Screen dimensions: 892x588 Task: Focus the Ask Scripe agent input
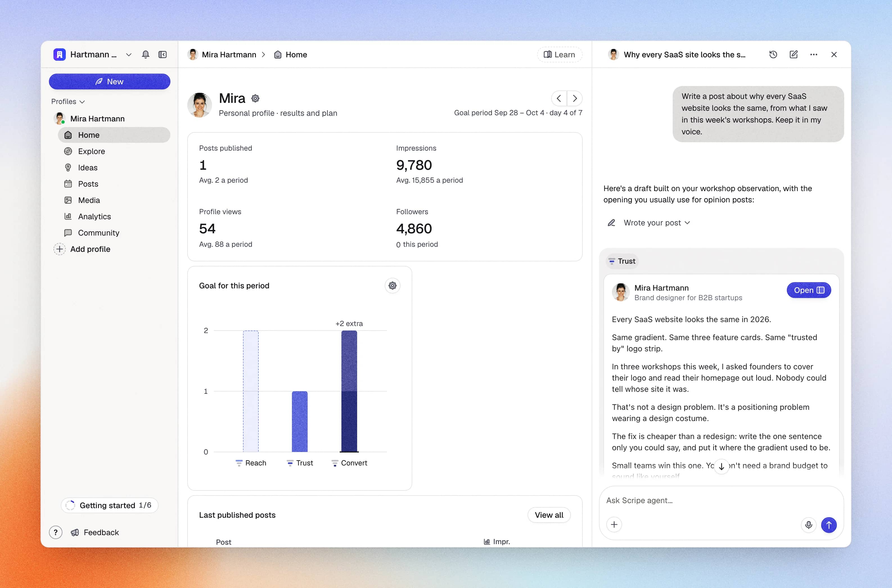pos(721,500)
